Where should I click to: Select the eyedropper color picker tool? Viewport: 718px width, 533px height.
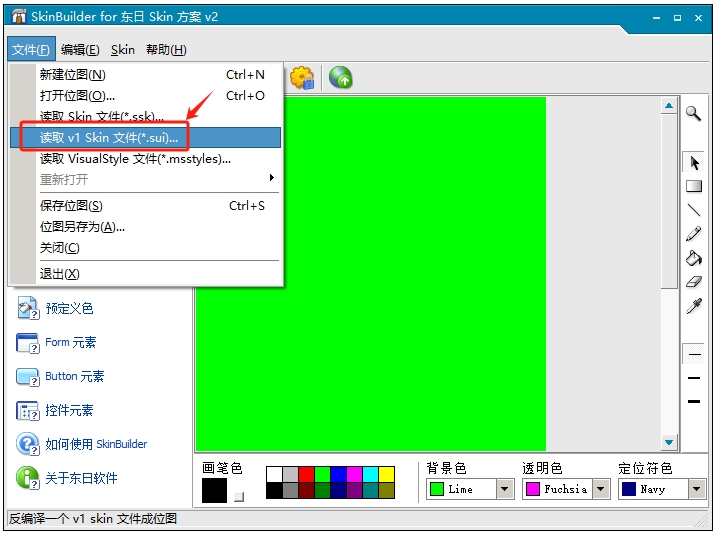(x=694, y=306)
